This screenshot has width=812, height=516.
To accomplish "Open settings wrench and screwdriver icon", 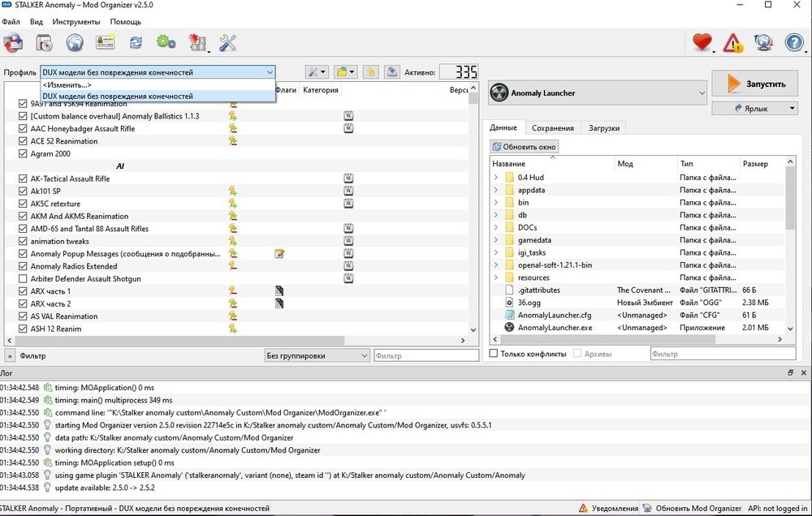I will point(228,42).
